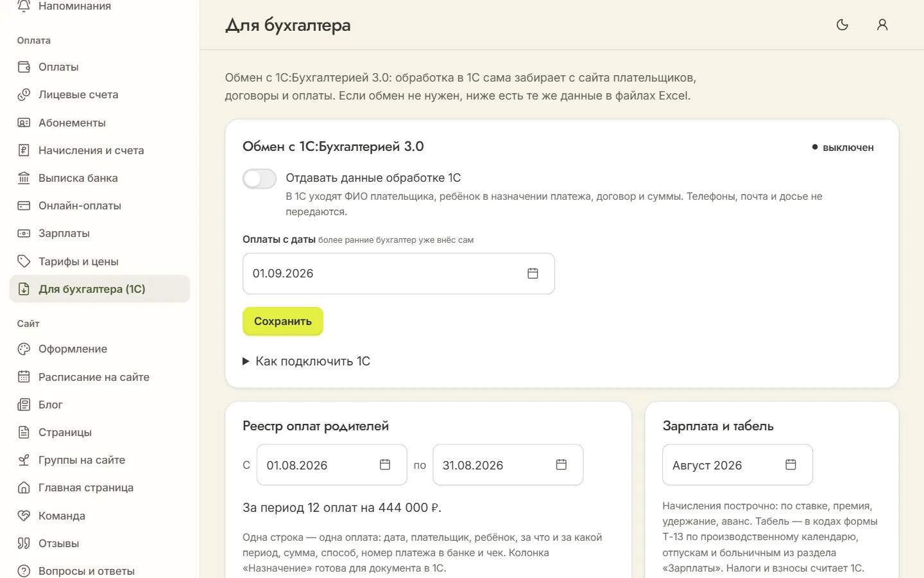Viewport: 924px width, 578px height.
Task: Open calendar for end date 31.08.2026
Action: (561, 464)
